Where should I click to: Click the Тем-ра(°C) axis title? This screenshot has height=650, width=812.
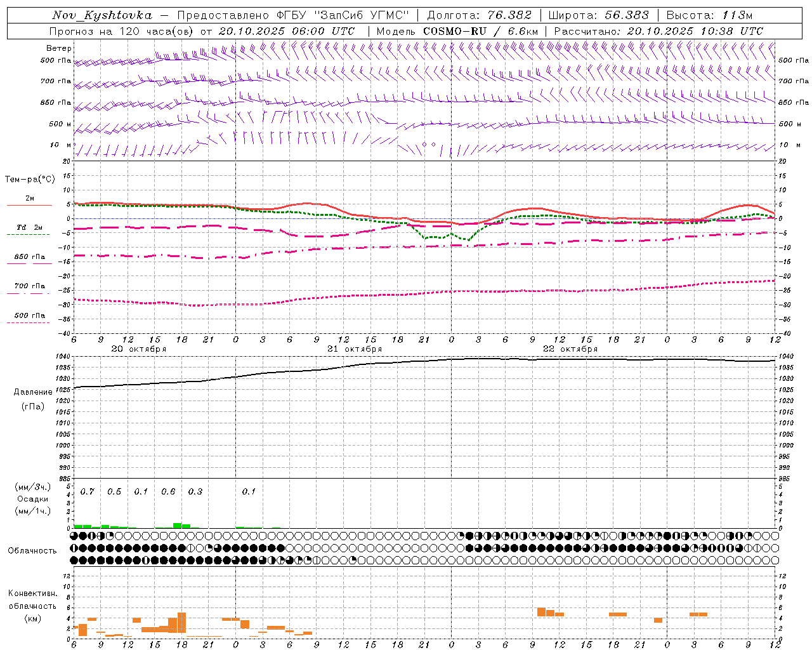click(x=30, y=180)
